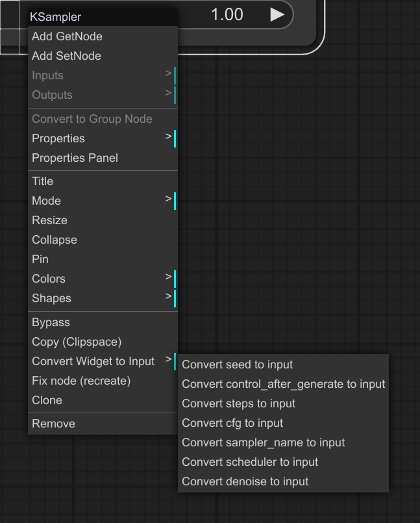Select Add GetNode

pyautogui.click(x=67, y=36)
